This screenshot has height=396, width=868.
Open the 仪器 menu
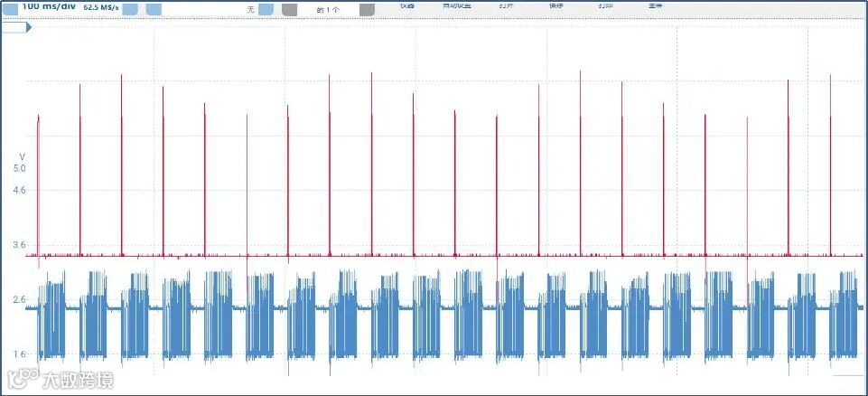click(x=406, y=5)
